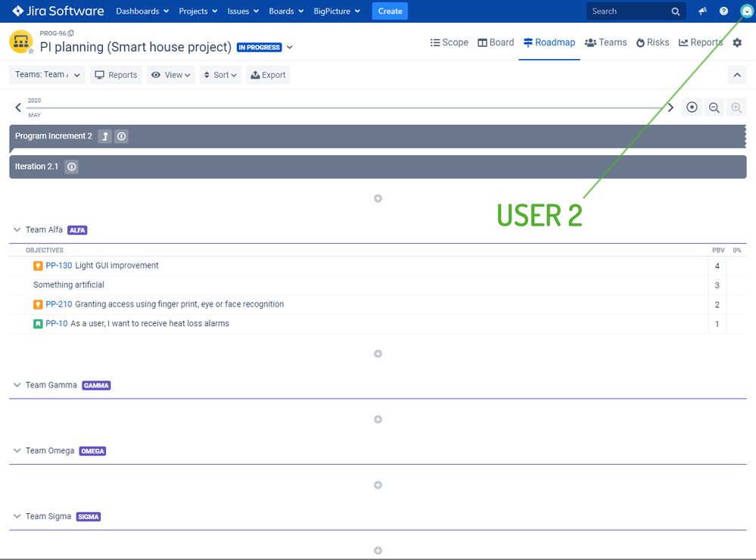Go to previous timeline period
The height and width of the screenshot is (560, 756).
coord(18,107)
